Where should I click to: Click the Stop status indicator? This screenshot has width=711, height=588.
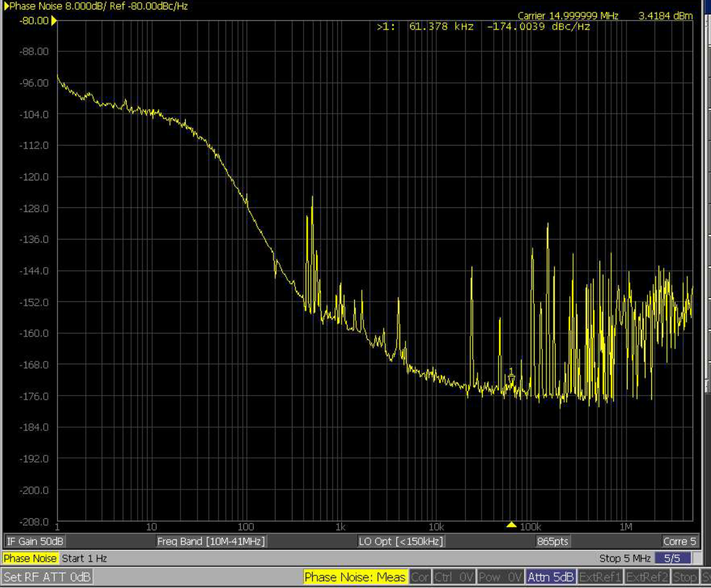pos(685,577)
